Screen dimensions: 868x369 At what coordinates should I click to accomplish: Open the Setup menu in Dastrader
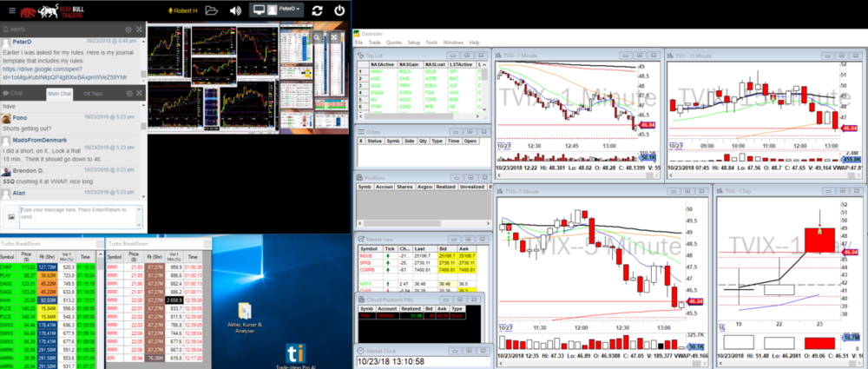[x=414, y=43]
